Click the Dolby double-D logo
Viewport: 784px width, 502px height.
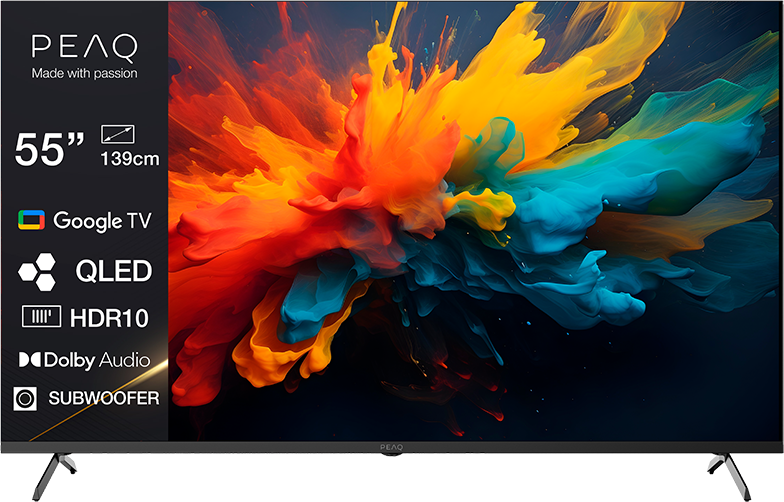tap(30, 360)
